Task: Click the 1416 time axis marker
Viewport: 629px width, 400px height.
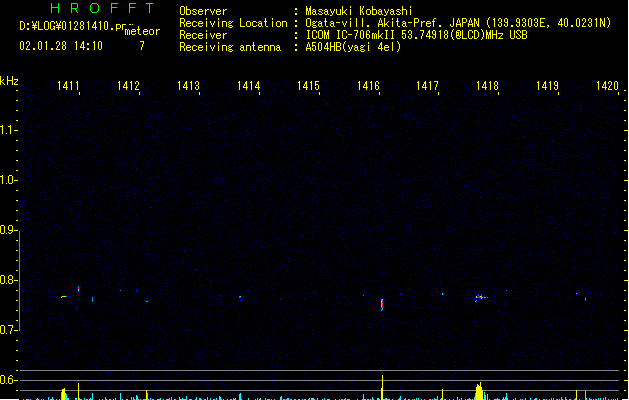Action: [368, 86]
